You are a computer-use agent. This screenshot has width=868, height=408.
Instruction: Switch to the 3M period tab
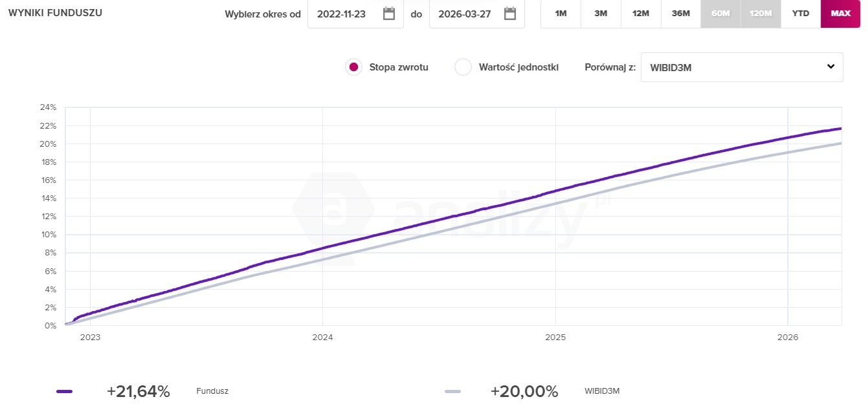pyautogui.click(x=601, y=14)
